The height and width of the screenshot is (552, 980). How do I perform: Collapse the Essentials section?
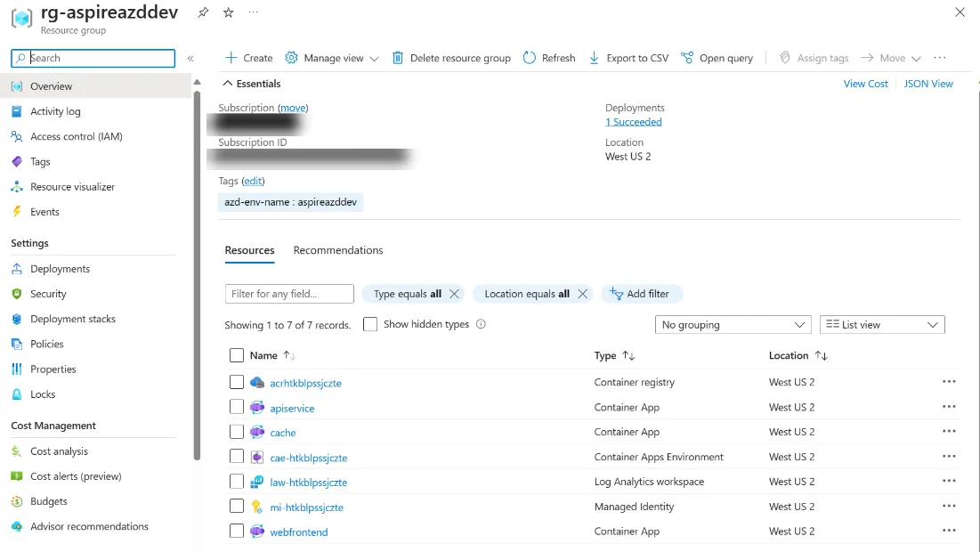(x=228, y=83)
